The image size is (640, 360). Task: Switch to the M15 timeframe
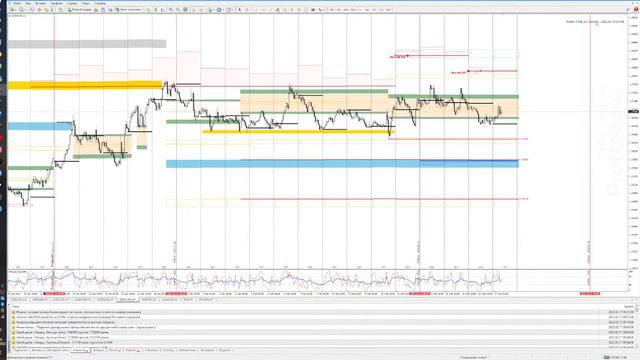pyautogui.click(x=346, y=9)
